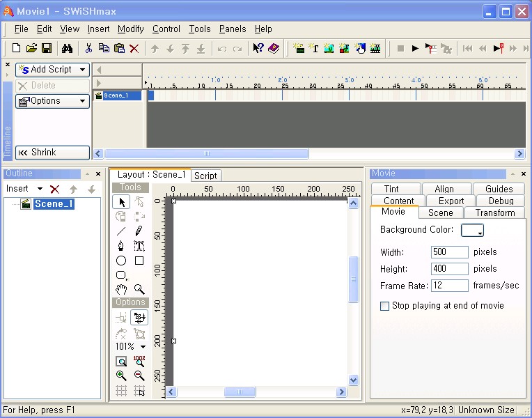This screenshot has width=532, height=418.
Task: Click the move up arrow in the Outline panel
Action: coord(73,189)
